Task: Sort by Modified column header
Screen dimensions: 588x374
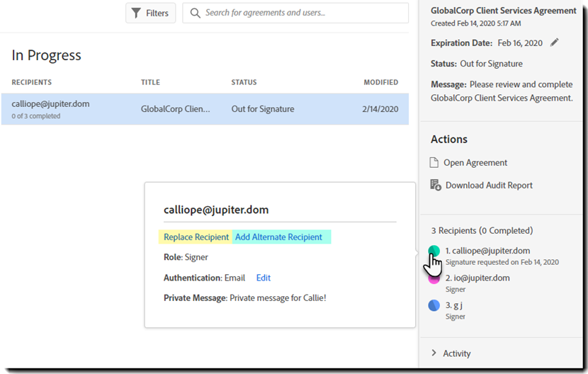Action: tap(380, 82)
